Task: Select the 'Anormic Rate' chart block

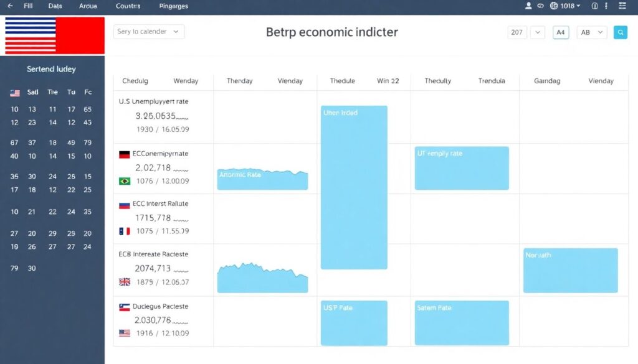Action: (x=262, y=179)
